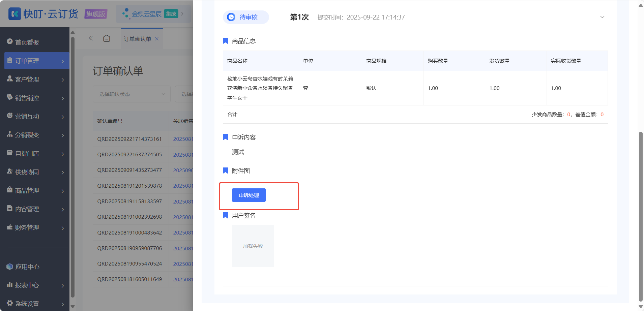Viewport: 644px width, 311px height.
Task: Click the 旗舰版 edition badge
Action: 96,14
